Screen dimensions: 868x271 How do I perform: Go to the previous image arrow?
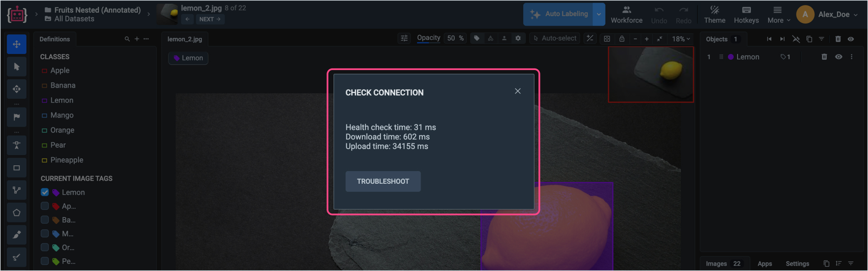[x=187, y=19]
